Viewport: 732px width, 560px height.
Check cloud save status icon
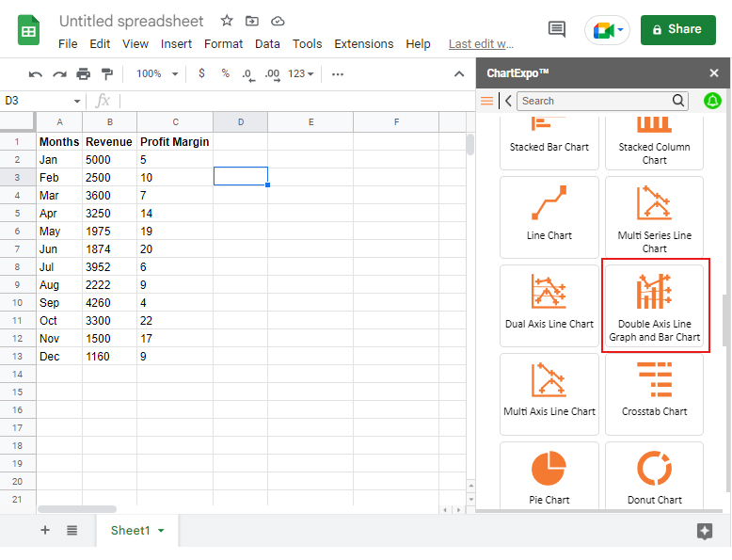click(x=278, y=21)
